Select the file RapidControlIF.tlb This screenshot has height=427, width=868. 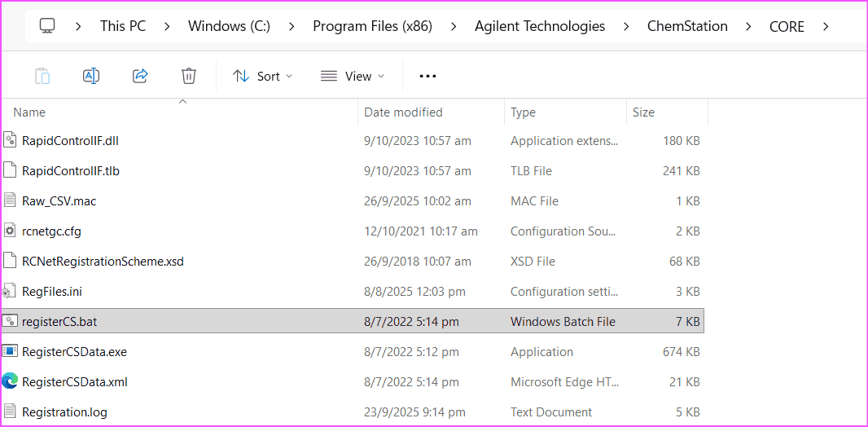pyautogui.click(x=71, y=171)
